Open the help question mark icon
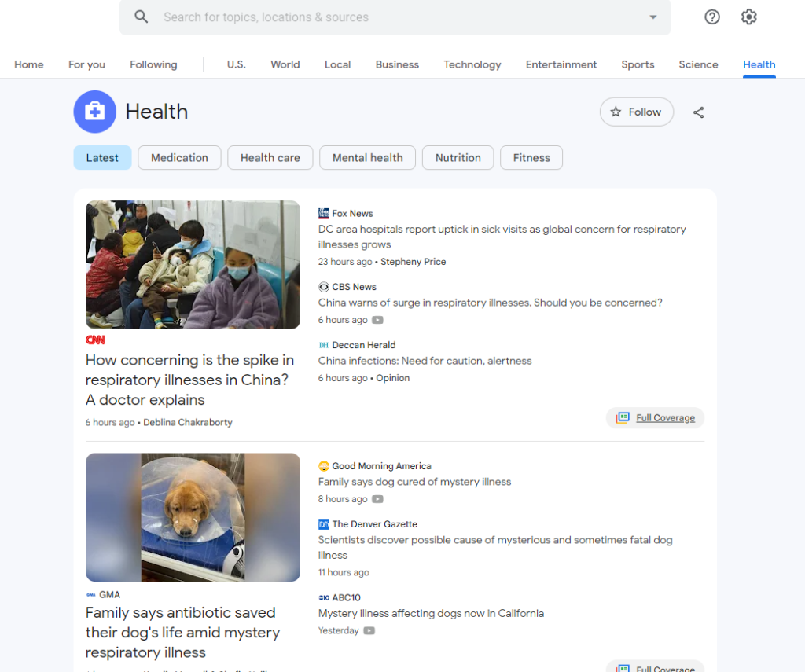The width and height of the screenshot is (805, 672). [712, 17]
